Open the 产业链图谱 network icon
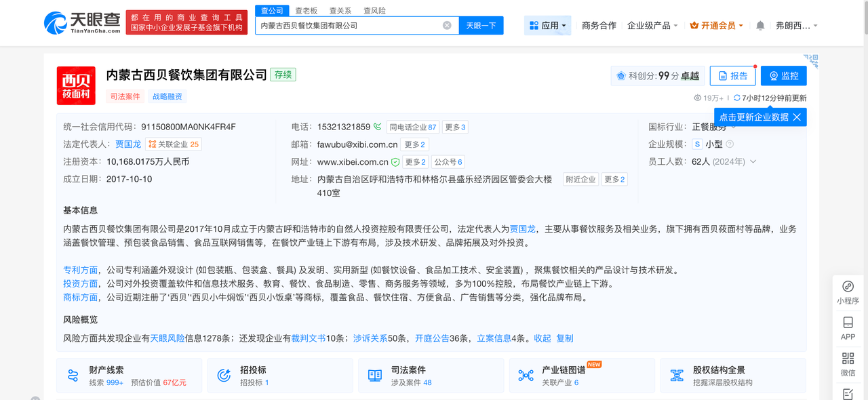868x400 pixels. (x=525, y=374)
